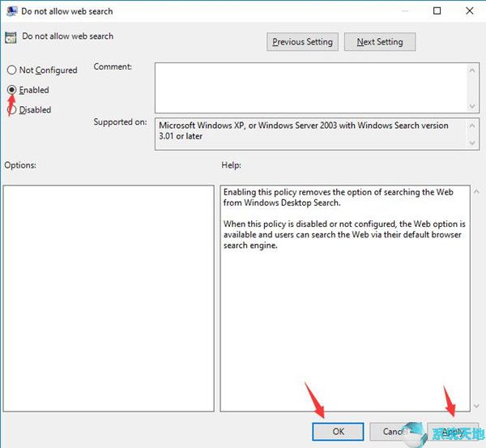Click the Comment box scroll down arrow
Image resolution: width=486 pixels, height=448 pixels.
click(472, 106)
